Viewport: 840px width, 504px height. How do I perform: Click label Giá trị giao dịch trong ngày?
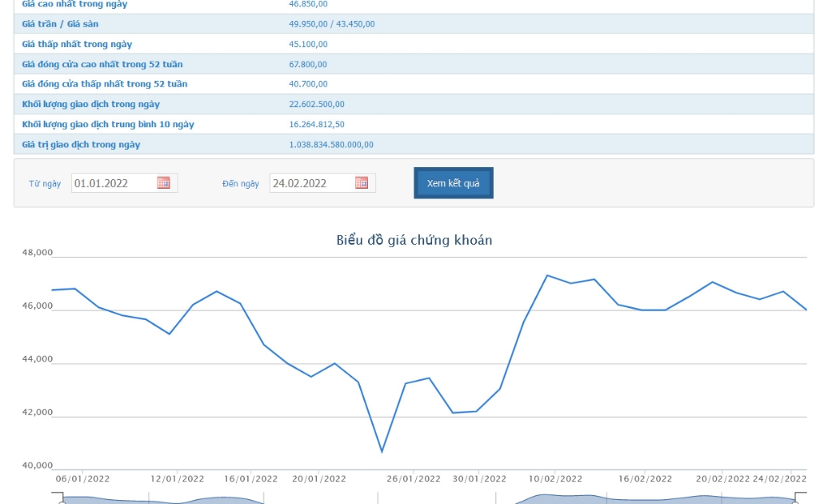(x=81, y=145)
